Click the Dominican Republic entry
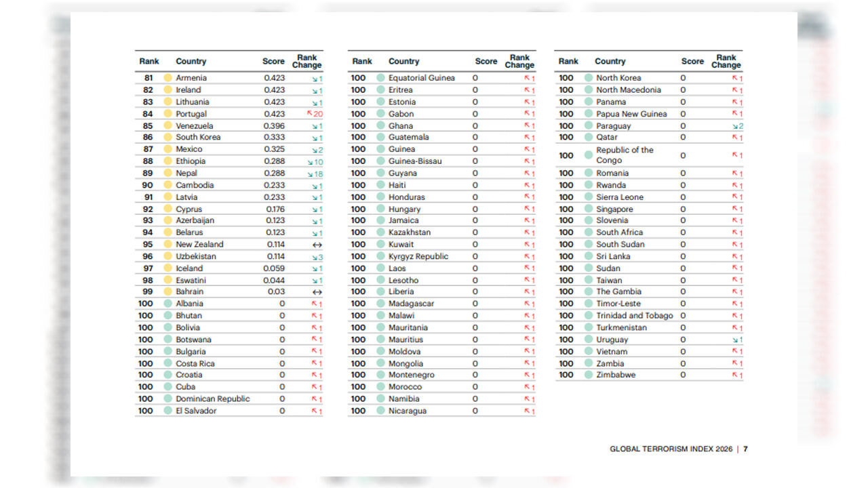The width and height of the screenshot is (868, 488). (x=212, y=399)
